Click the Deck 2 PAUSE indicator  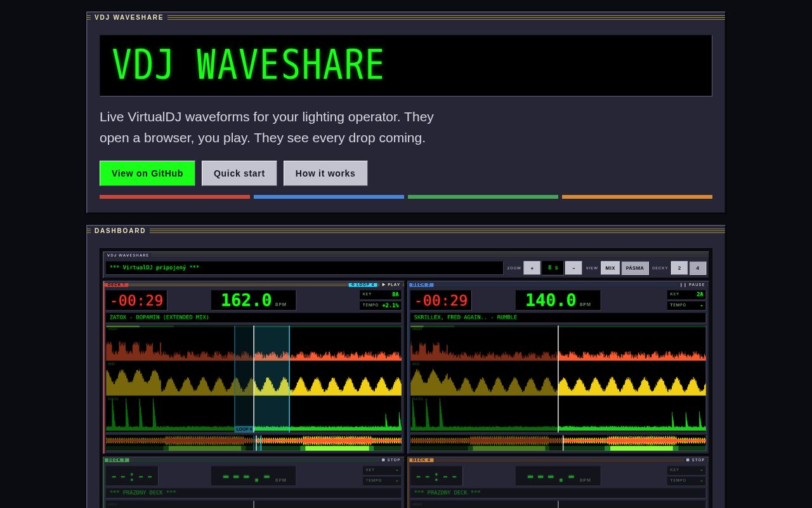pos(693,284)
